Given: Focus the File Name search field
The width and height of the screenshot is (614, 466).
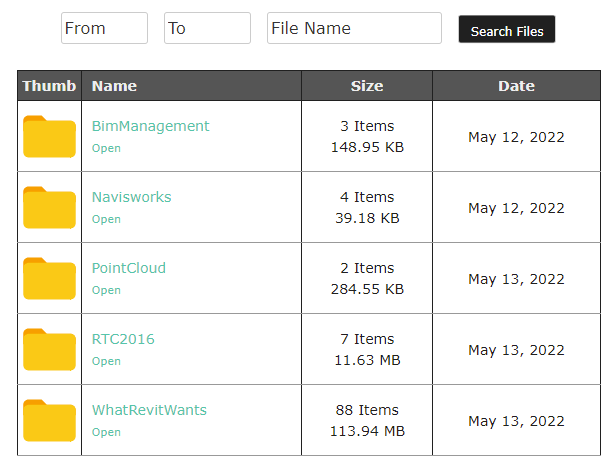Looking at the screenshot, I should 354,28.
